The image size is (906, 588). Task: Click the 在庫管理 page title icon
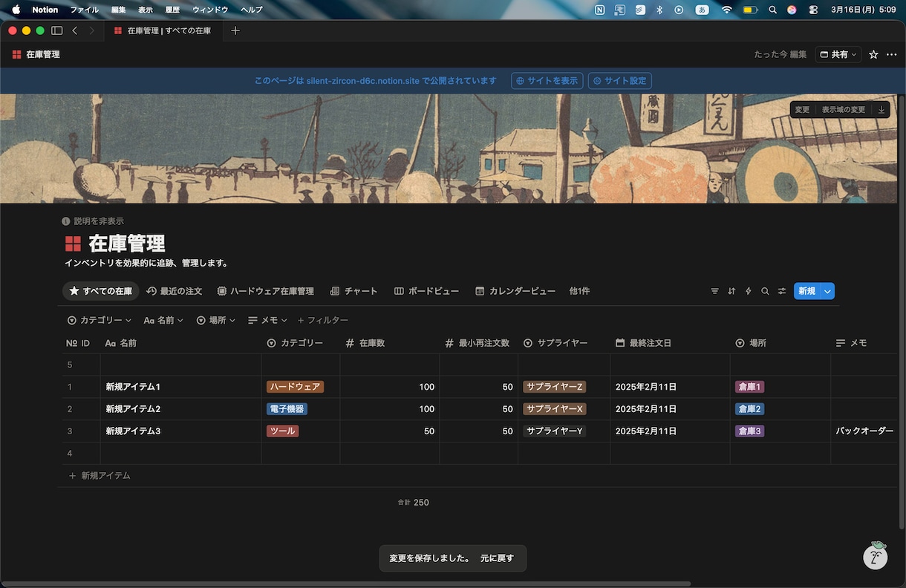[x=73, y=244]
